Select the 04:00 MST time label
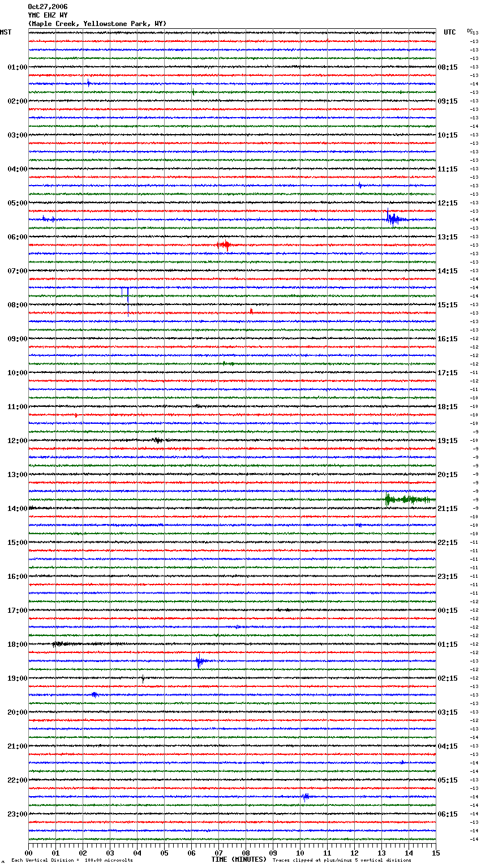This screenshot has height=868, width=481. coord(18,169)
